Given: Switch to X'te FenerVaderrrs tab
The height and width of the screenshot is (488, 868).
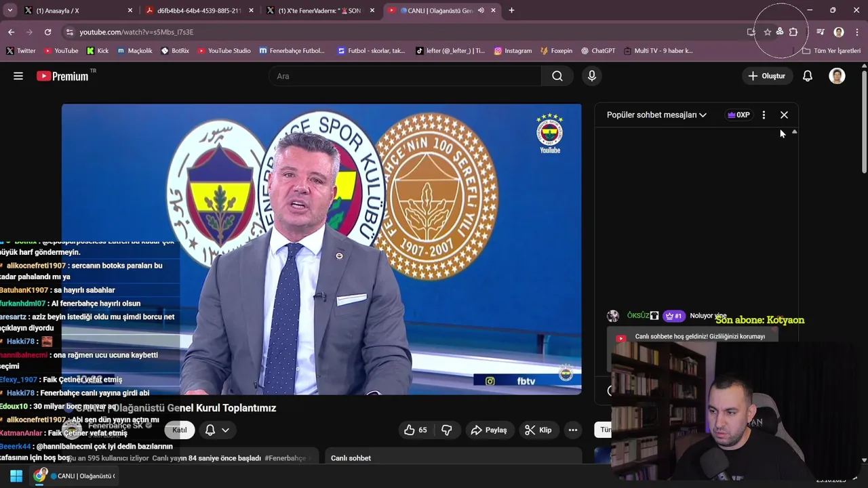Looking at the screenshot, I should pyautogui.click(x=320, y=10).
